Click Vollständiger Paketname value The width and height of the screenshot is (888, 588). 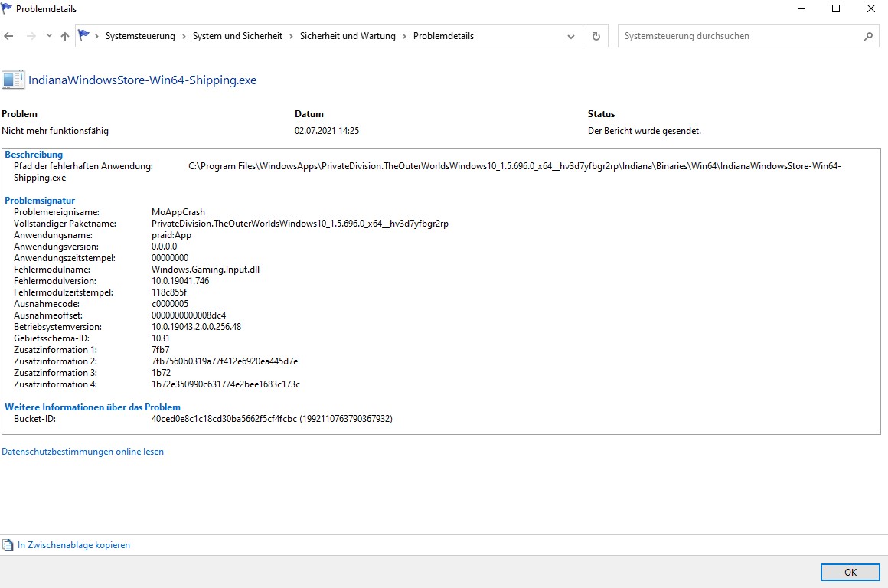(300, 224)
